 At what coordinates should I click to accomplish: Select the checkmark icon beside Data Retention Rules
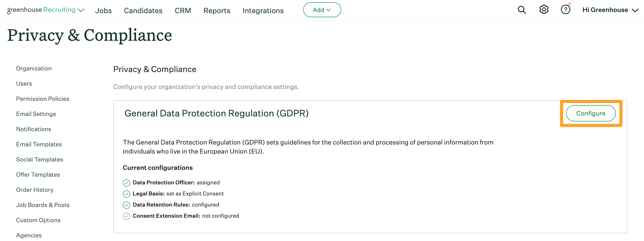pos(126,205)
